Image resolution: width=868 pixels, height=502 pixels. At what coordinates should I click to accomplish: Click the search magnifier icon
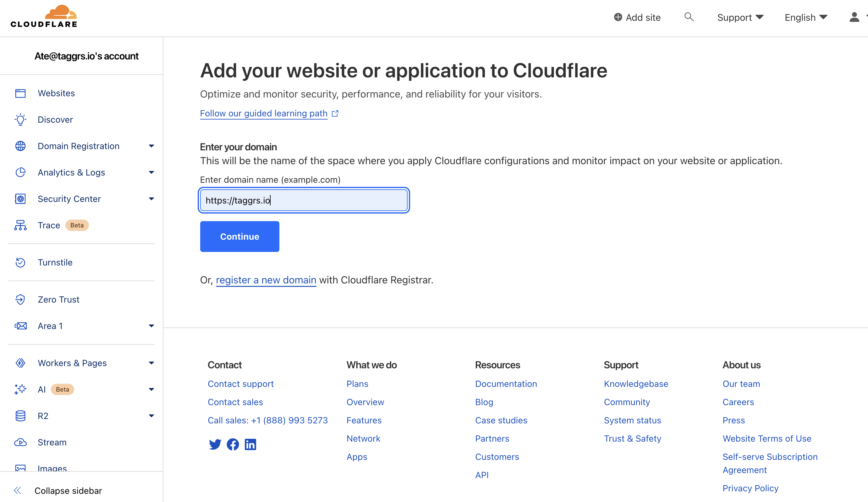coord(689,17)
